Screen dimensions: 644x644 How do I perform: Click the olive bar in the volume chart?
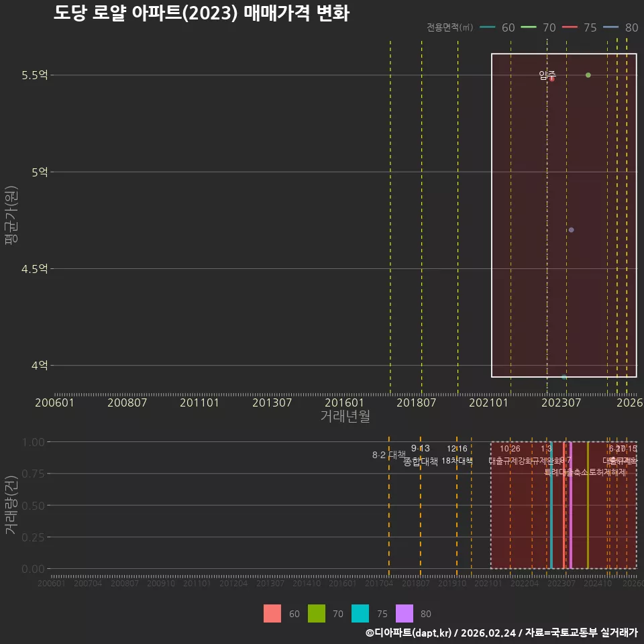coord(588,505)
